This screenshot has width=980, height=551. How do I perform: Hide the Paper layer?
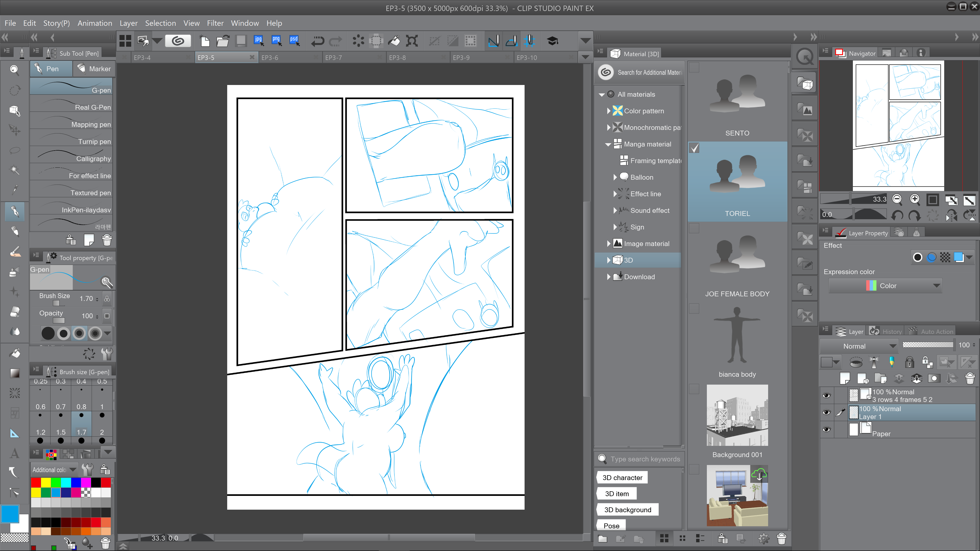click(826, 429)
